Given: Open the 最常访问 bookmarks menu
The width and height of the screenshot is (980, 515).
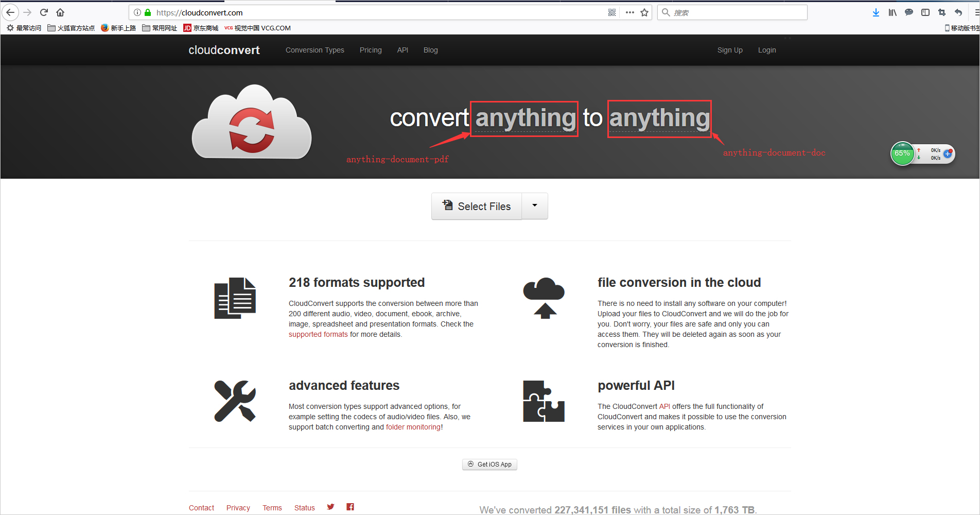Looking at the screenshot, I should tap(24, 28).
